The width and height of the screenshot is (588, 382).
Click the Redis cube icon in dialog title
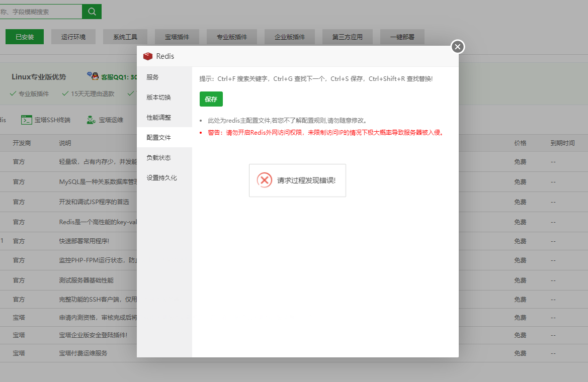coord(148,56)
